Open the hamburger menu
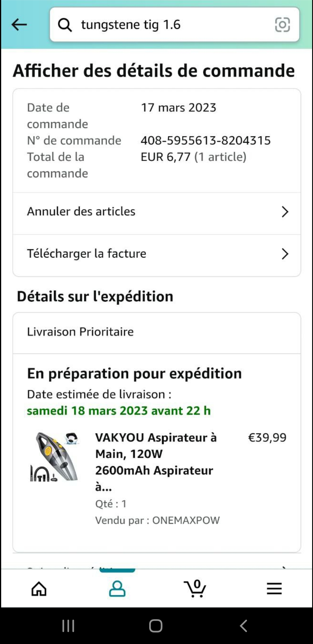Image resolution: width=313 pixels, height=644 pixels. (274, 589)
